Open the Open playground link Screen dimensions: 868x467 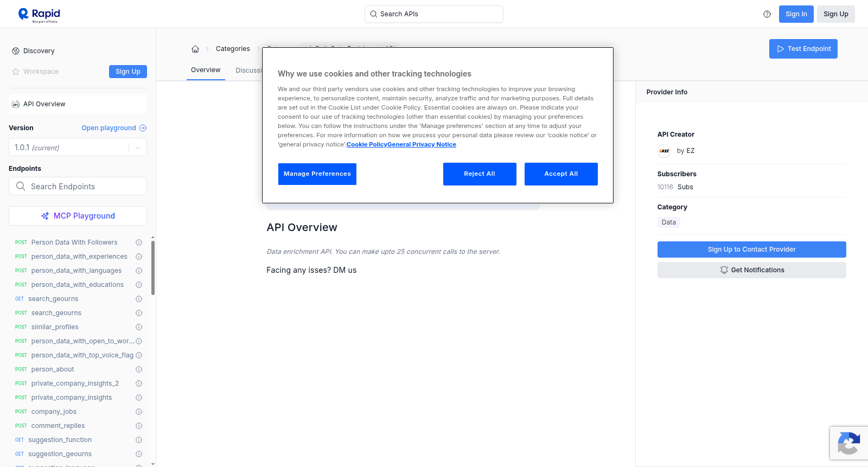[114, 128]
